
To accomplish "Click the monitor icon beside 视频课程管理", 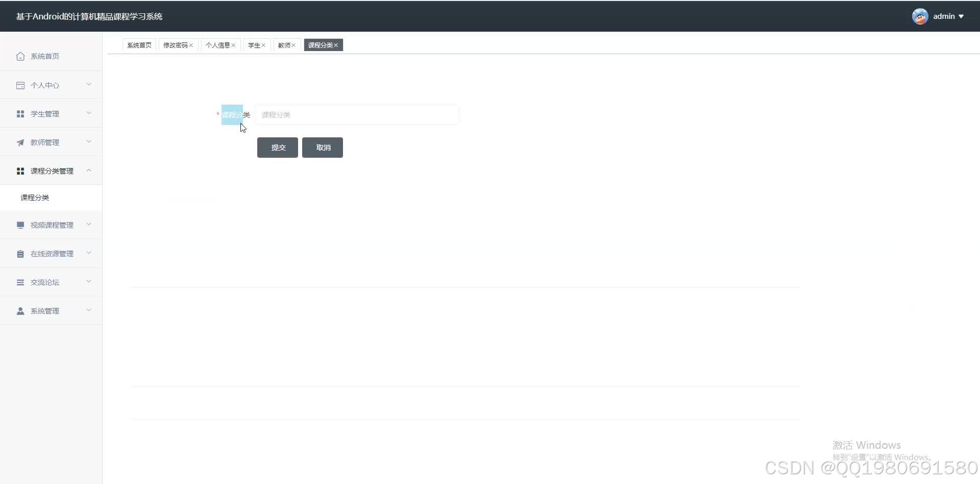I will 20,225.
